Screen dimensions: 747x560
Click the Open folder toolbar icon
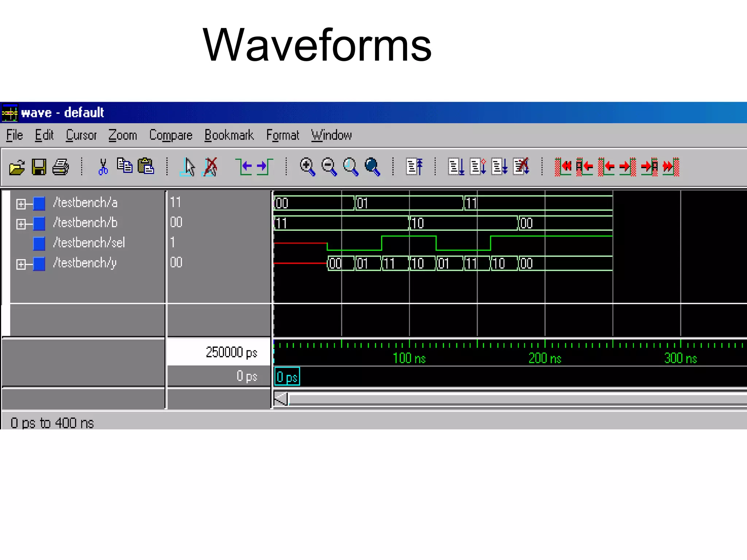(x=17, y=167)
